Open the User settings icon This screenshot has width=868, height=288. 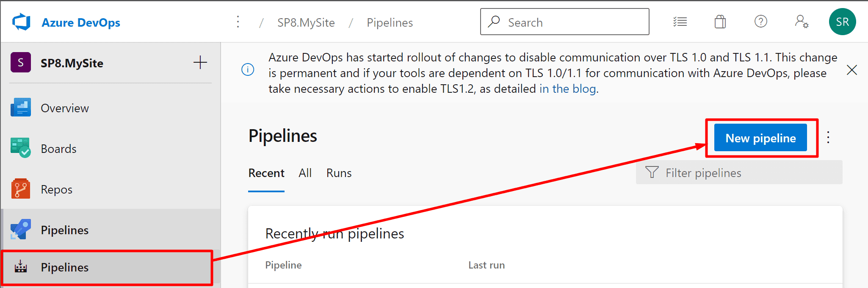[x=802, y=21]
